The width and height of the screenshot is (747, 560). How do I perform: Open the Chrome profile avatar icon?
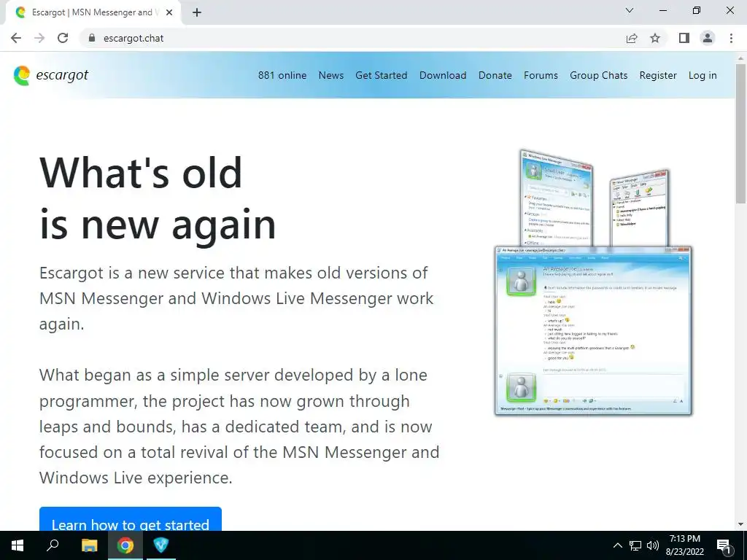tap(708, 38)
